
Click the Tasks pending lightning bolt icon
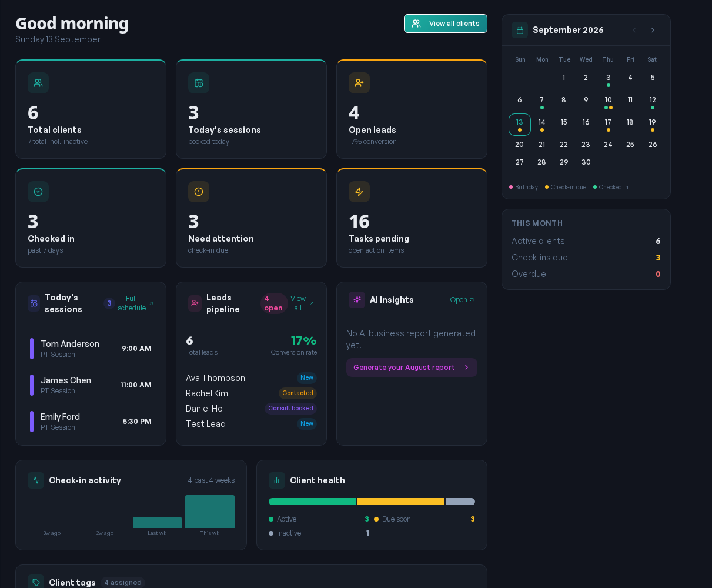(x=359, y=192)
